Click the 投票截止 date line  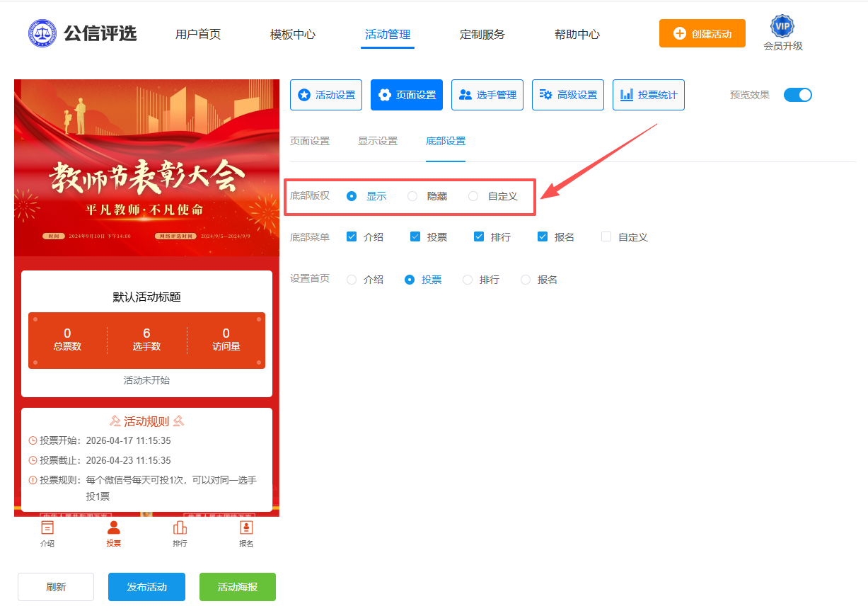100,460
